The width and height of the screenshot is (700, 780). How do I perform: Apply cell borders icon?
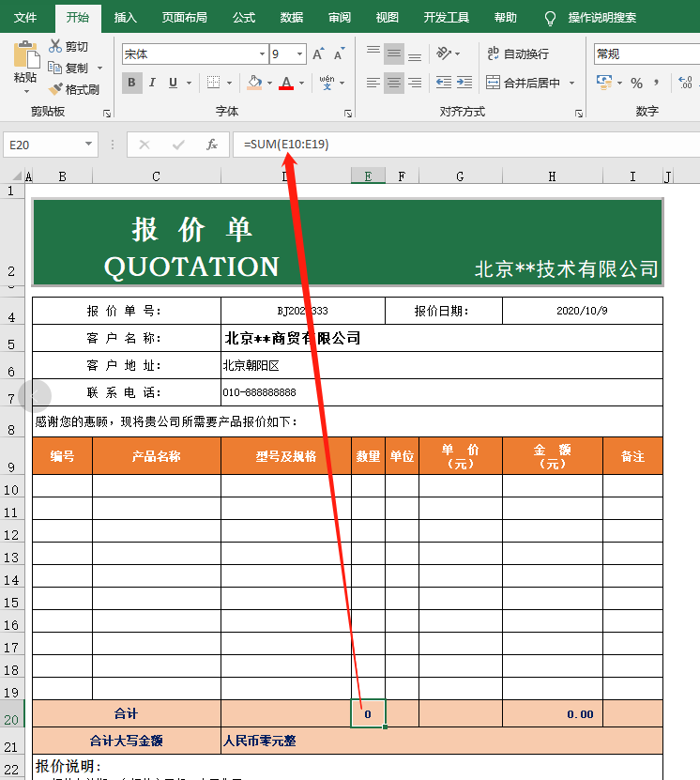(213, 82)
